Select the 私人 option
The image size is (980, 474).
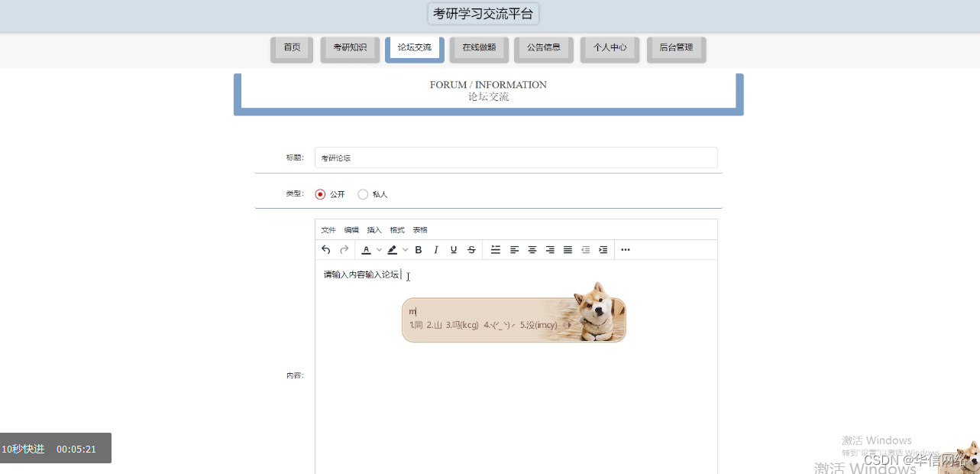tap(363, 194)
